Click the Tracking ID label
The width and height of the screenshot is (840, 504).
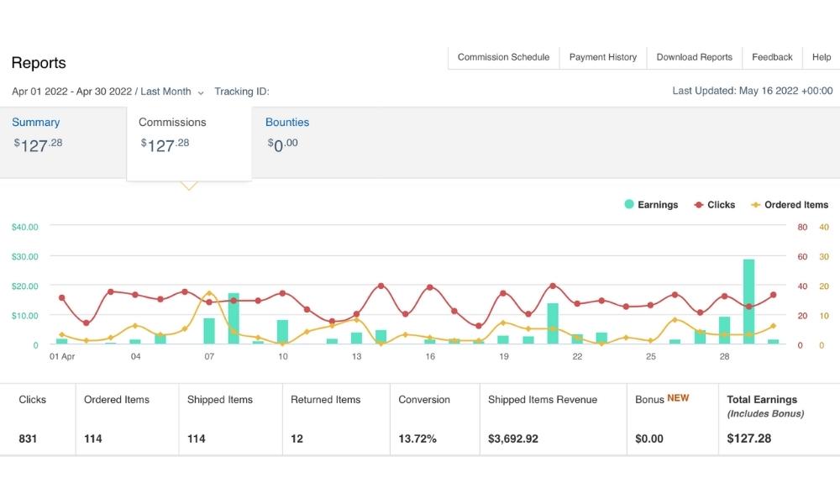(x=242, y=92)
